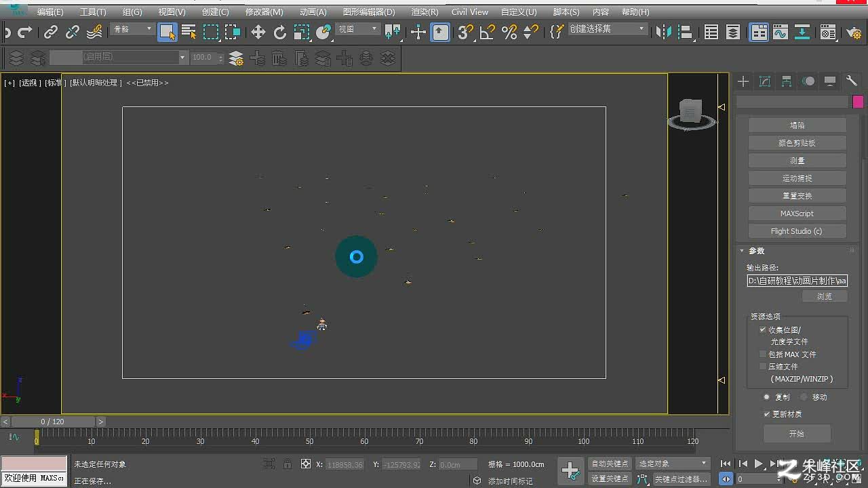Select the Scale tool
This screenshot has height=488, width=868.
click(302, 32)
